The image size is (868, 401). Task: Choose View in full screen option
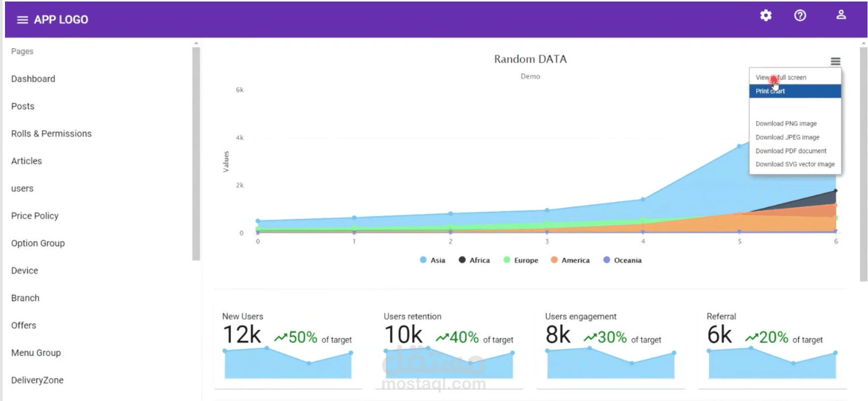coord(795,77)
